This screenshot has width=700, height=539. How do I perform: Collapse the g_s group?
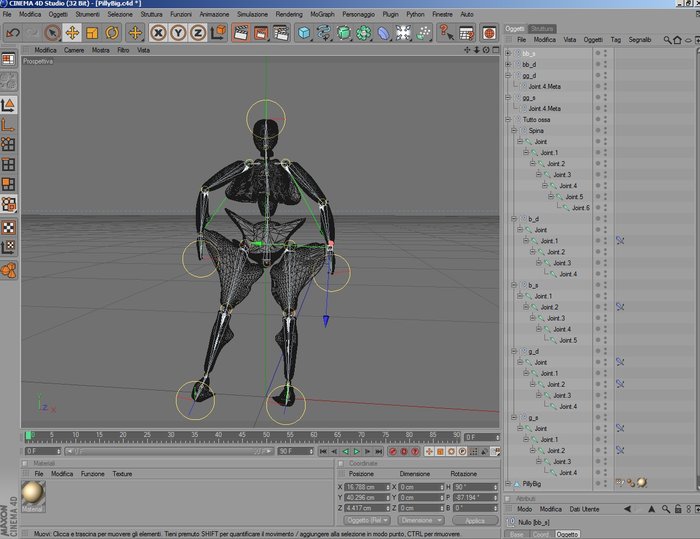[514, 417]
